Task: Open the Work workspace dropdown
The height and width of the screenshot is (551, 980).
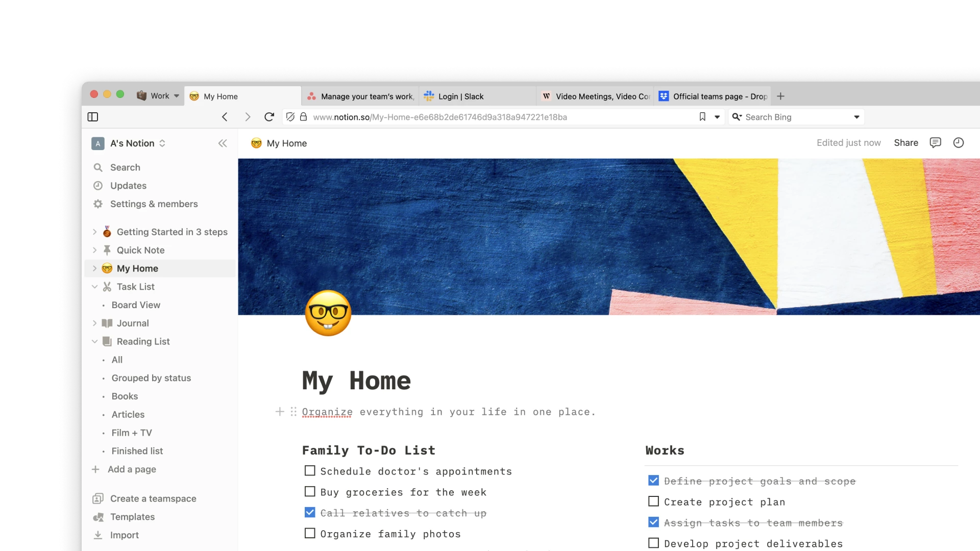Action: 158,96
